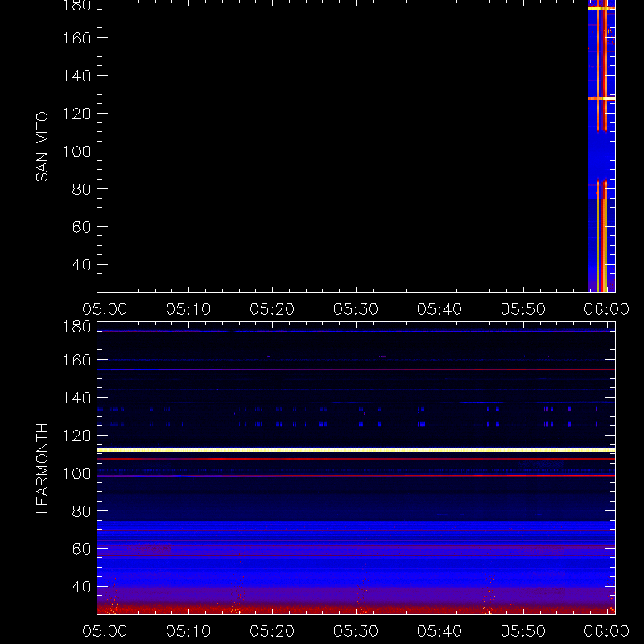The width and height of the screenshot is (644, 644).
Task: Pick the 140 tick label on LEARMONTH axis
Action: coord(76,398)
